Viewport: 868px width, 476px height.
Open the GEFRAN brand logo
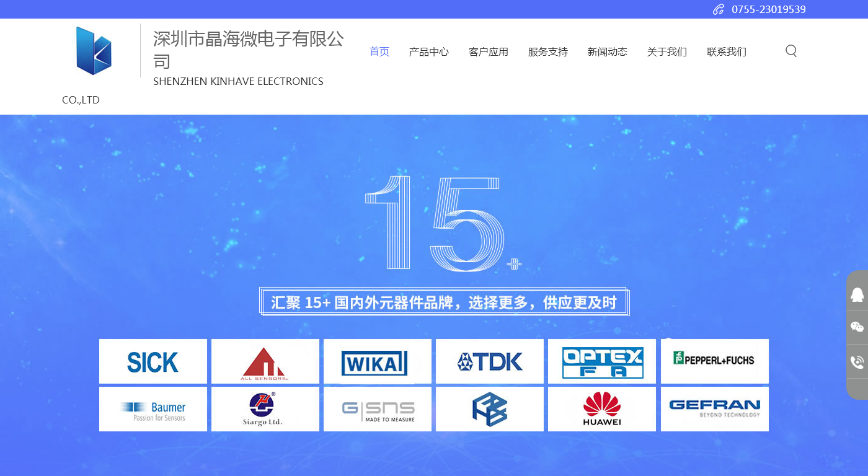click(715, 409)
